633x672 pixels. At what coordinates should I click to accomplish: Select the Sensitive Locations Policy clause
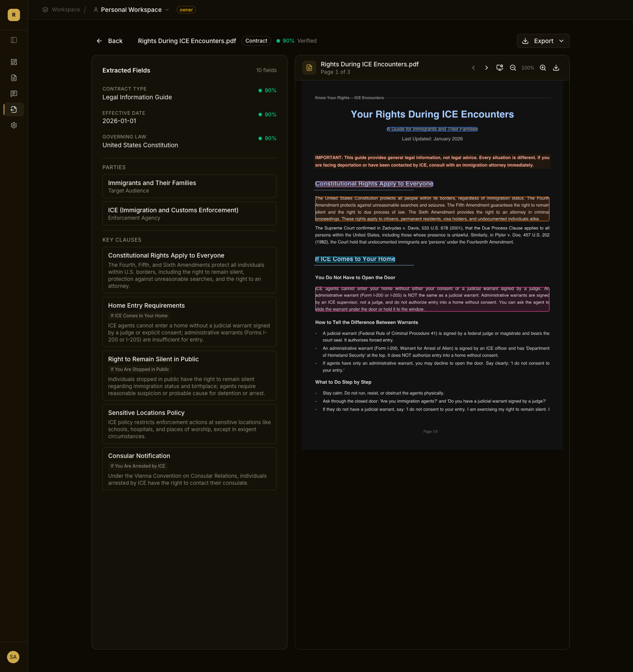pyautogui.click(x=189, y=424)
